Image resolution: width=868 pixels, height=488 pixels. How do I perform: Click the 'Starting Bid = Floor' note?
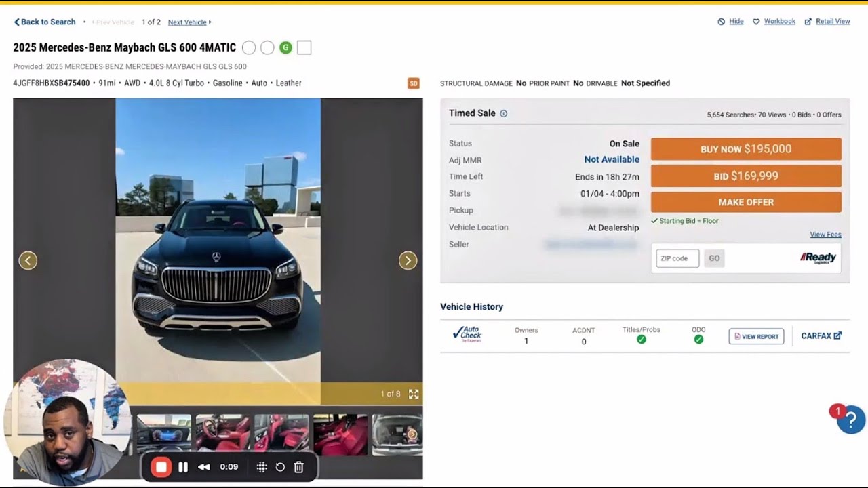pyautogui.click(x=684, y=221)
